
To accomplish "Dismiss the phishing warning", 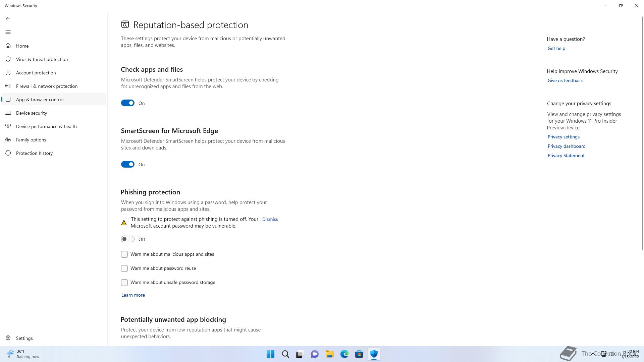I will [x=270, y=219].
